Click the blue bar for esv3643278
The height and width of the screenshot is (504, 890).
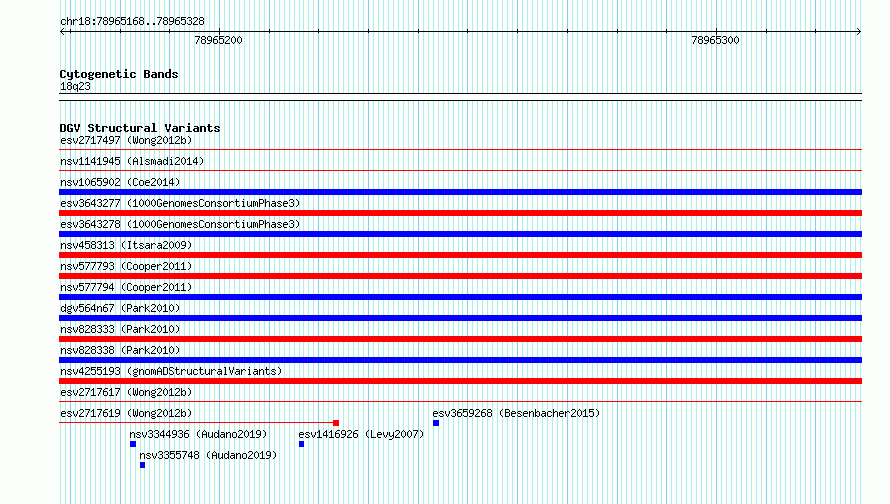coord(460,234)
